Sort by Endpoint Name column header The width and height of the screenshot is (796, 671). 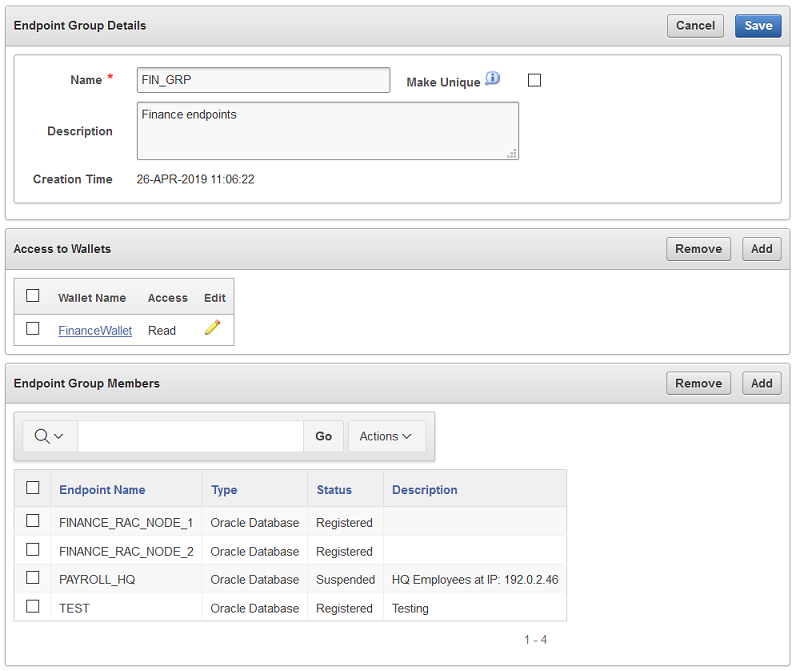(102, 490)
